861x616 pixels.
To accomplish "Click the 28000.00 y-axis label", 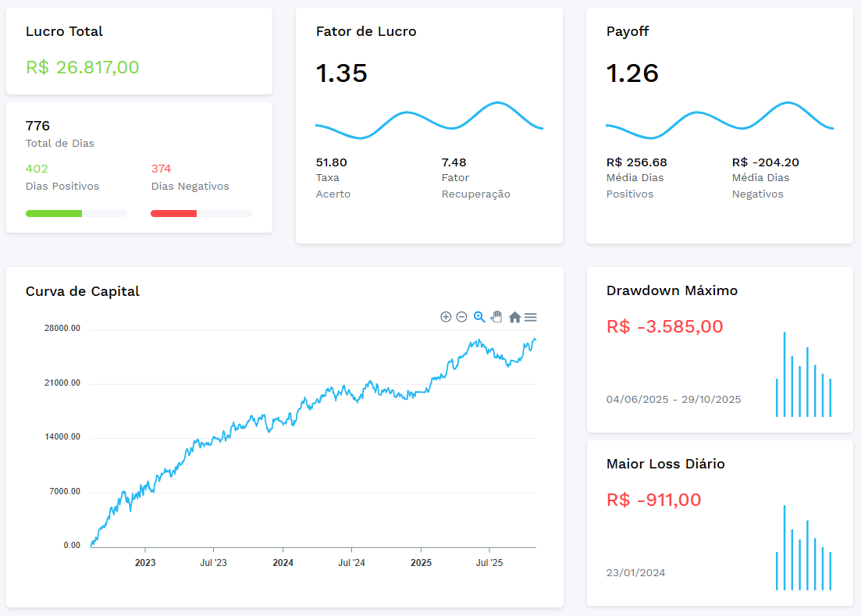I will click(62, 329).
